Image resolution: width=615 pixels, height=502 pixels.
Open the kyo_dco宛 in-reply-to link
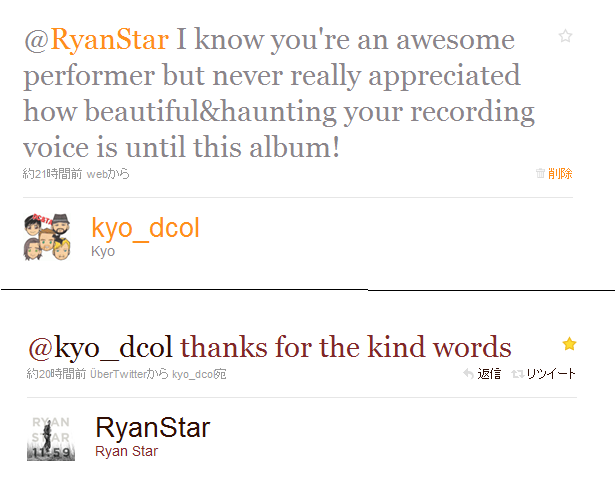coord(199,374)
